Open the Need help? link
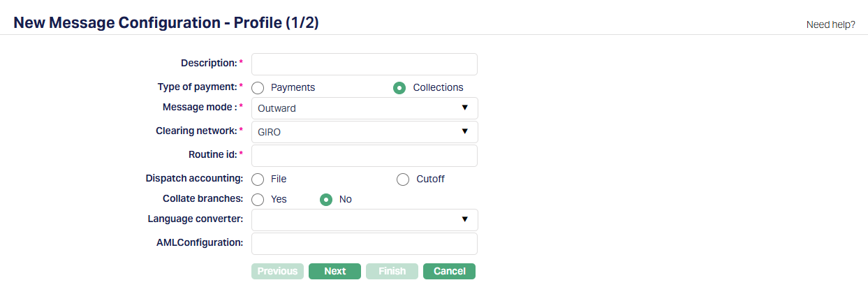The image size is (868, 301). coord(830,24)
